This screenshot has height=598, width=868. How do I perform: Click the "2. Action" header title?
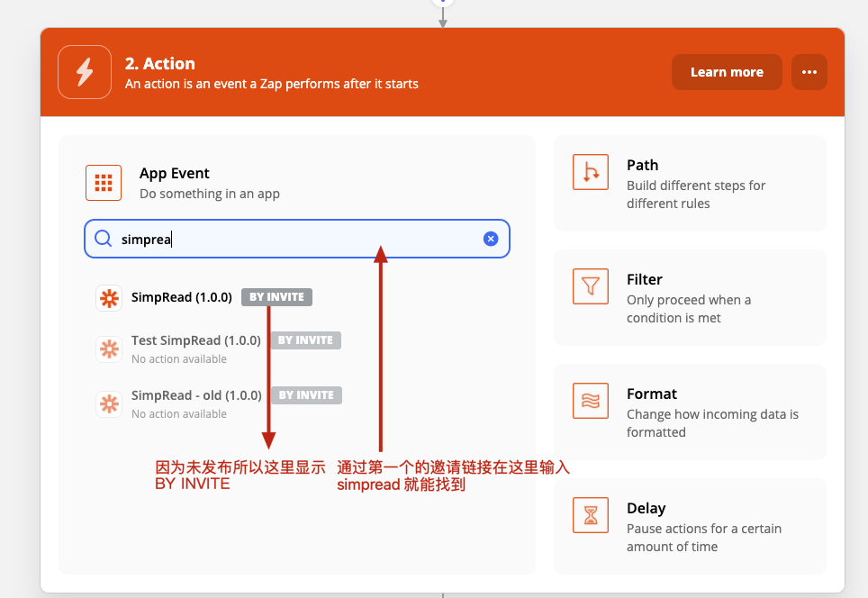tap(160, 64)
